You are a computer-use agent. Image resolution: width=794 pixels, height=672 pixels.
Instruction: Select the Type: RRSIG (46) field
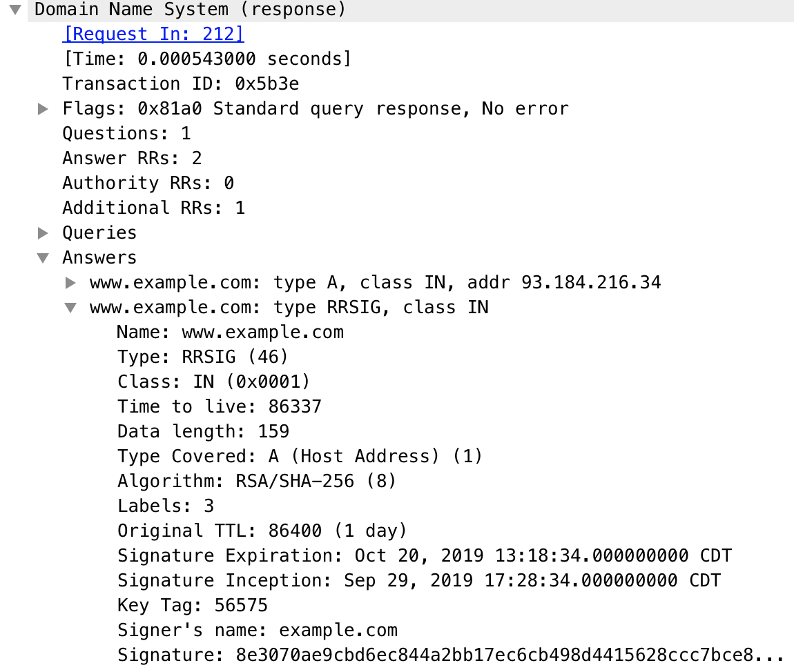(202, 357)
